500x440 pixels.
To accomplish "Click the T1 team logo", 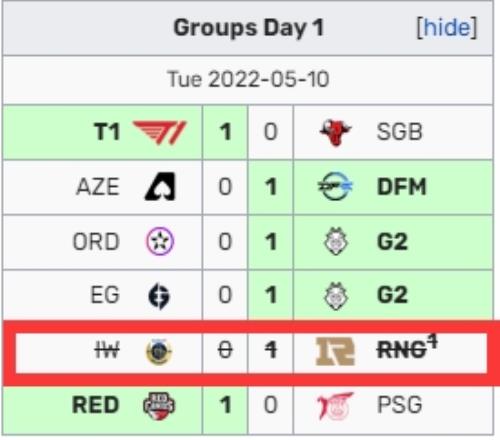I will coord(159,132).
